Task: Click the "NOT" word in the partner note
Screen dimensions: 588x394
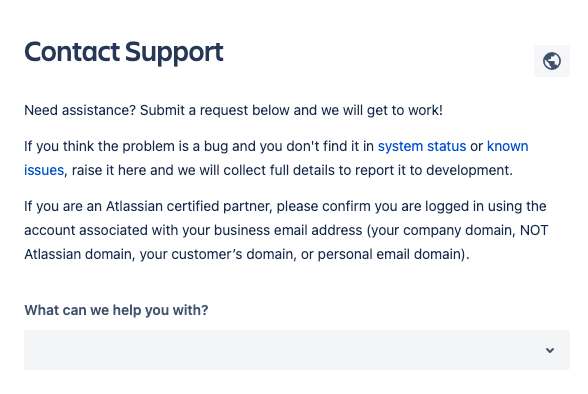Action: pos(534,230)
